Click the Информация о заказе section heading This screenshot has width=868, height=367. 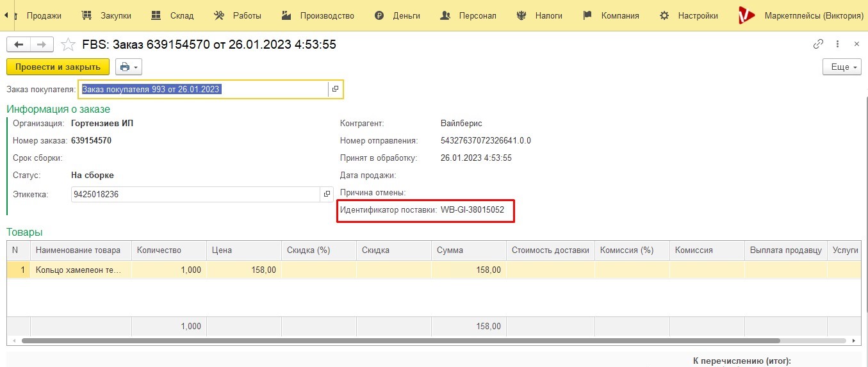pos(58,109)
